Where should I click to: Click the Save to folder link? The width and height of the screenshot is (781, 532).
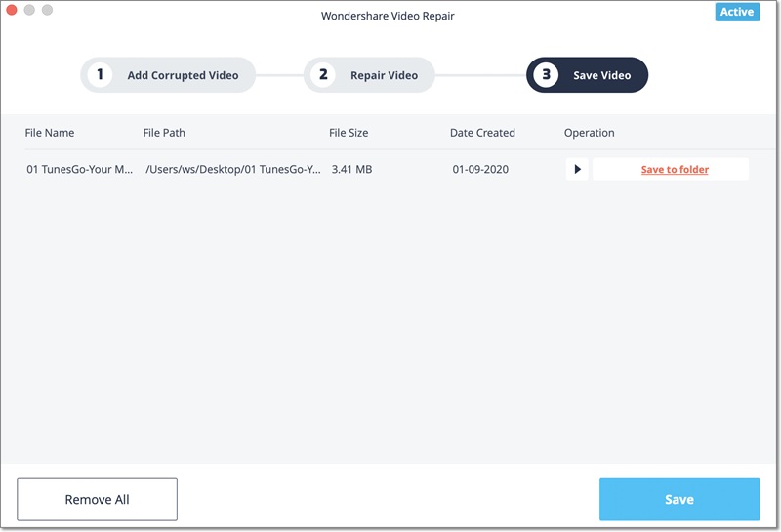(x=675, y=170)
